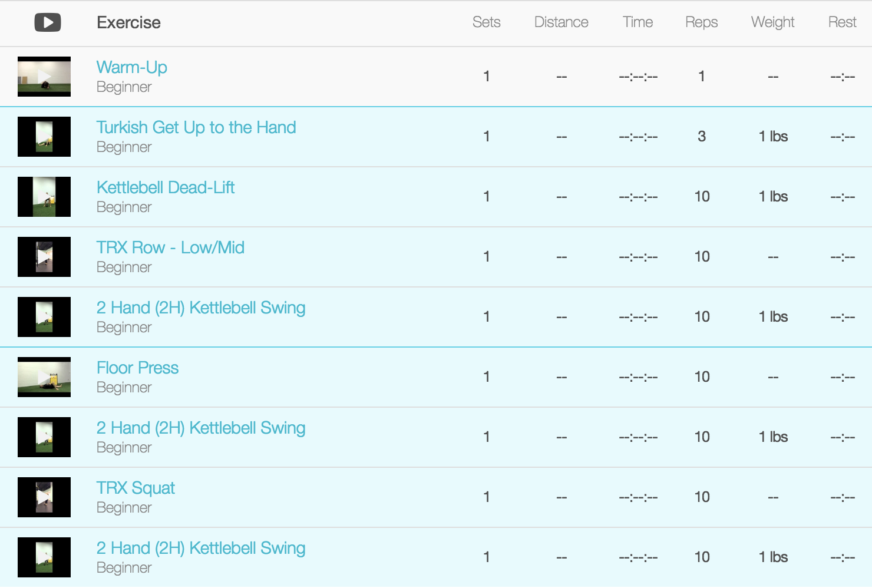This screenshot has height=588, width=872.
Task: Click the Time value in the TRX Squat row
Action: (638, 497)
